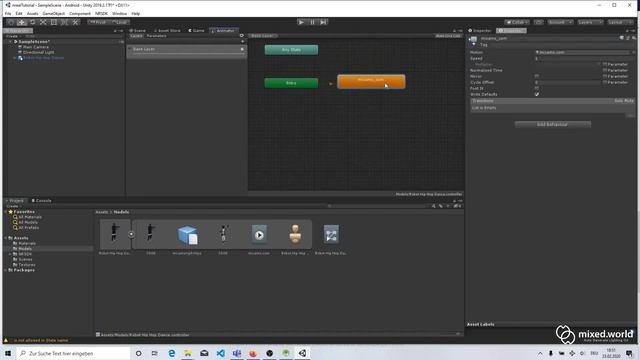Click the Pause button
The height and width of the screenshot is (360, 640).
click(x=312, y=22)
